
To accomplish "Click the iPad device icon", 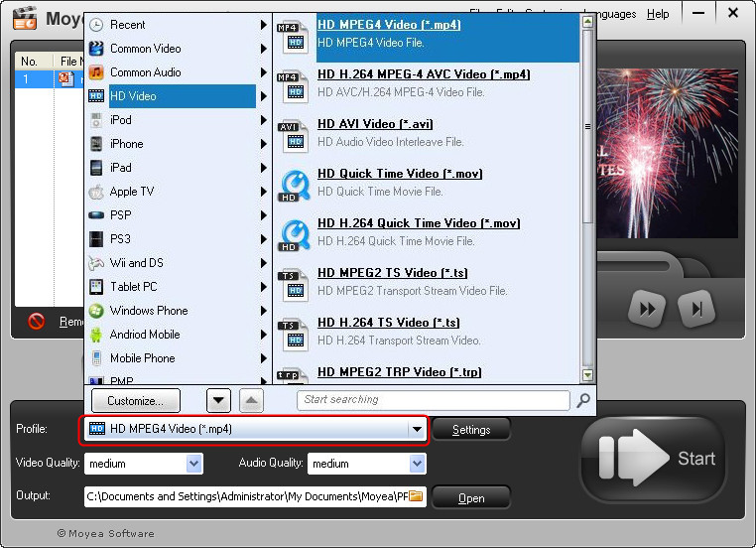I will [96, 168].
